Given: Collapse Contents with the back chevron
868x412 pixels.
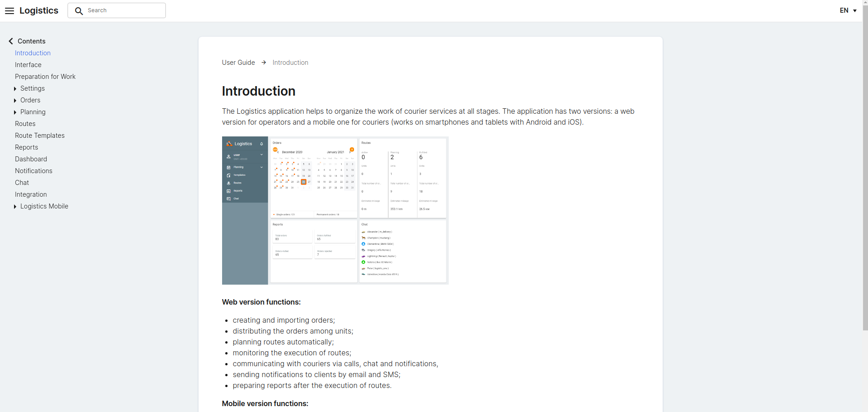Looking at the screenshot, I should pos(11,41).
